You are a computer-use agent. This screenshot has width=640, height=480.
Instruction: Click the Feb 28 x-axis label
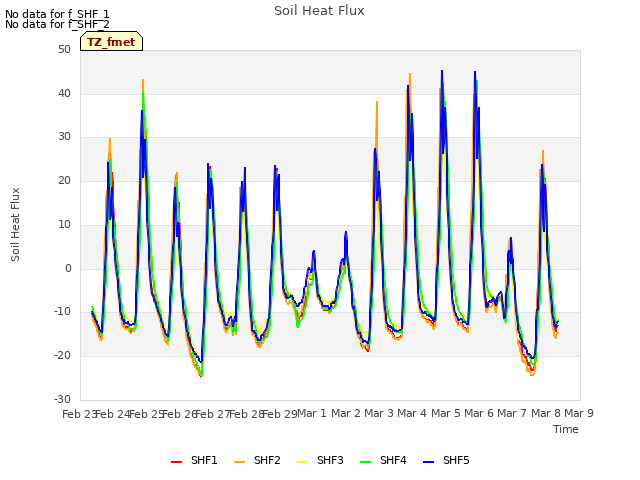tap(247, 414)
